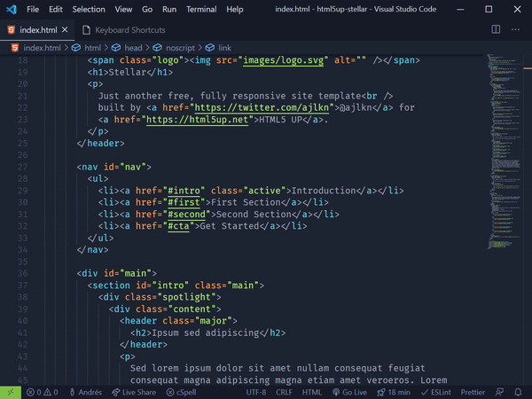
Task: Click the "active" class value
Action: tap(264, 191)
